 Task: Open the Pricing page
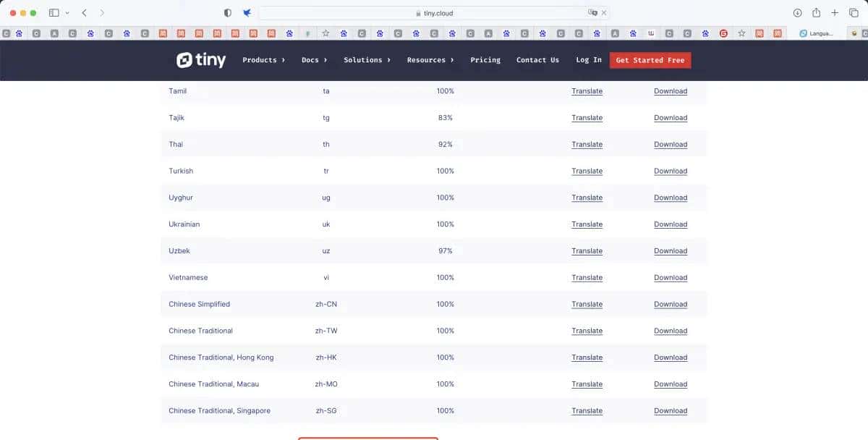click(485, 60)
